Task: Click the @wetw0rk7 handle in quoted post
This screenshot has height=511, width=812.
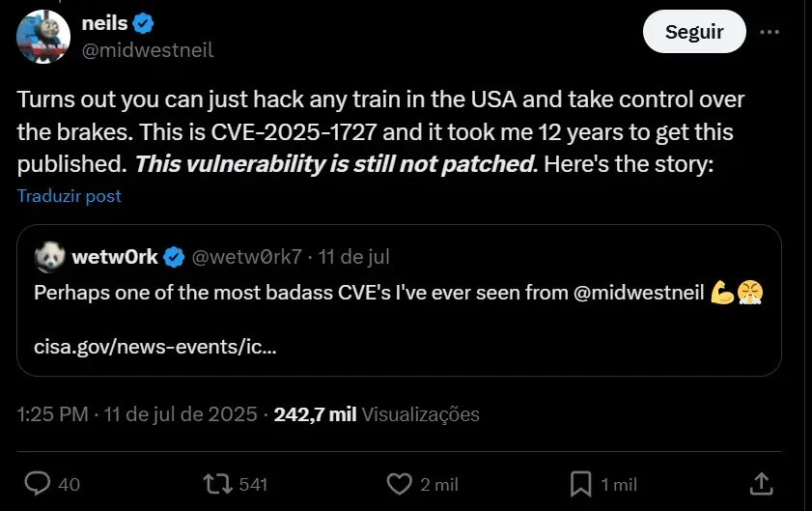Action: 248,257
